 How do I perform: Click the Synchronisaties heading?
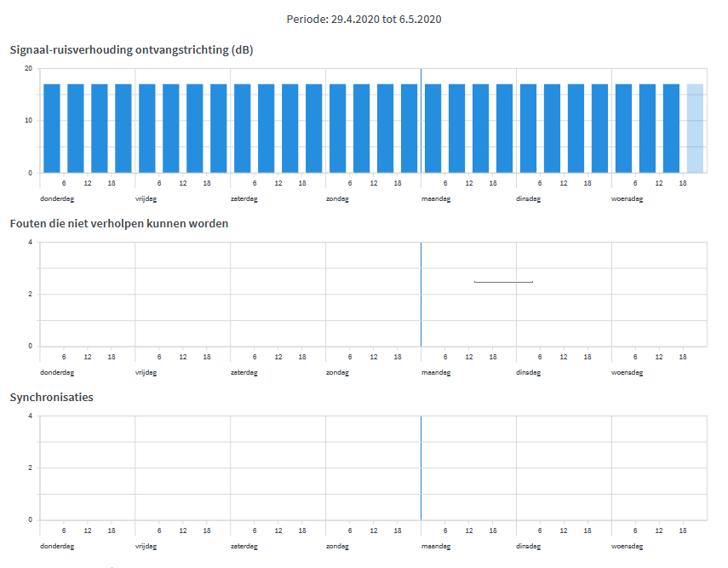[51, 397]
